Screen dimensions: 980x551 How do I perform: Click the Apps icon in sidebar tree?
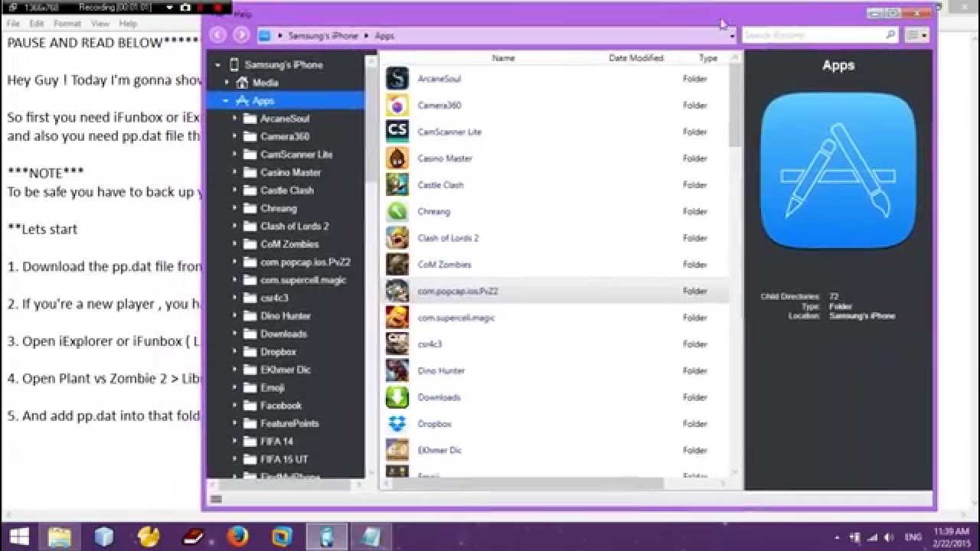(x=242, y=100)
